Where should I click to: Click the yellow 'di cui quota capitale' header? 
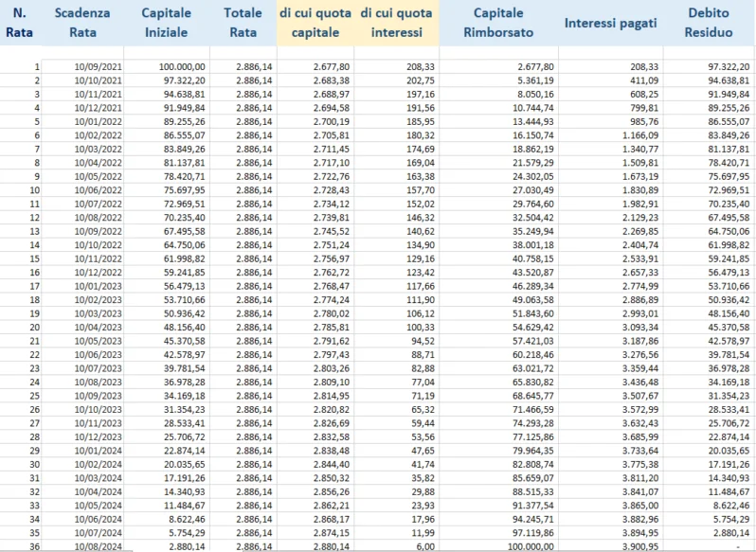click(315, 23)
